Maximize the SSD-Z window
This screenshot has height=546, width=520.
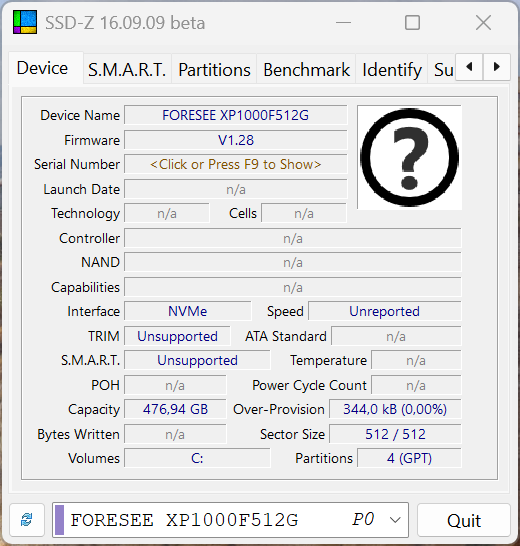(x=412, y=23)
